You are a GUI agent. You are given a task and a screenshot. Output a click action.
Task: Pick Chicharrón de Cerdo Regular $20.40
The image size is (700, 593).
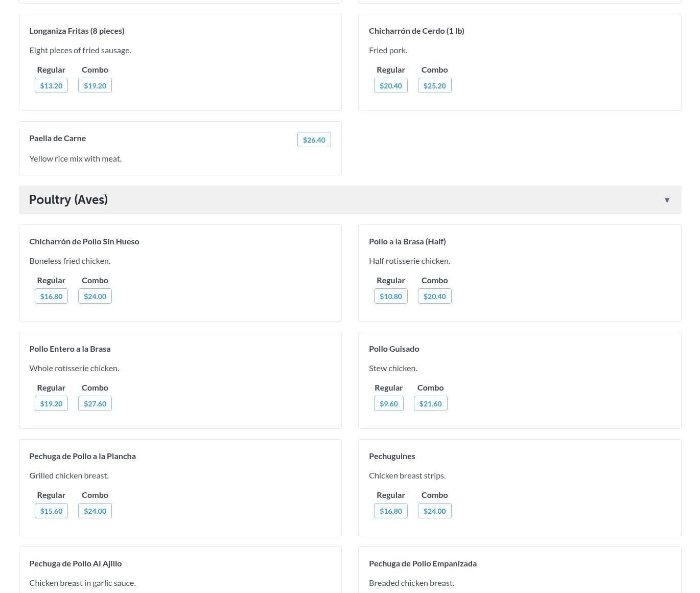tap(390, 85)
